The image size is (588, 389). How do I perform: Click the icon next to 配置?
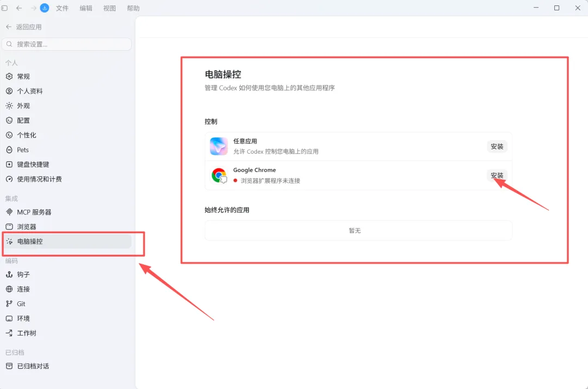pyautogui.click(x=9, y=120)
